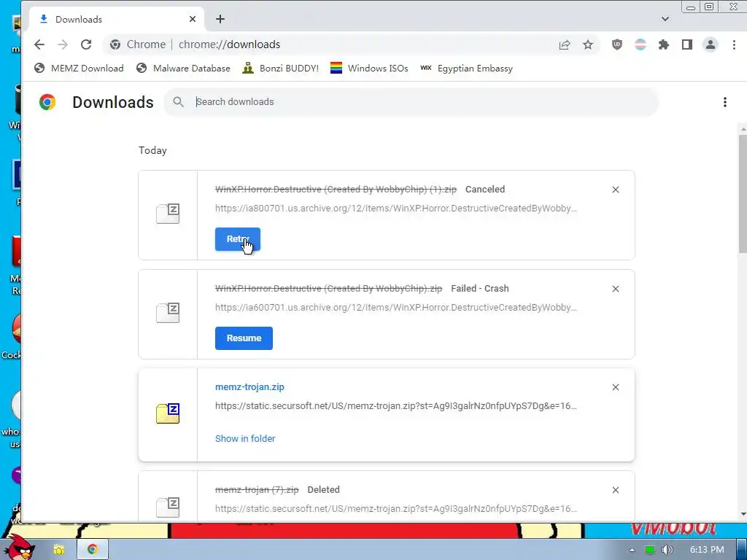
Task: Select the Downloads tab
Action: [x=117, y=19]
